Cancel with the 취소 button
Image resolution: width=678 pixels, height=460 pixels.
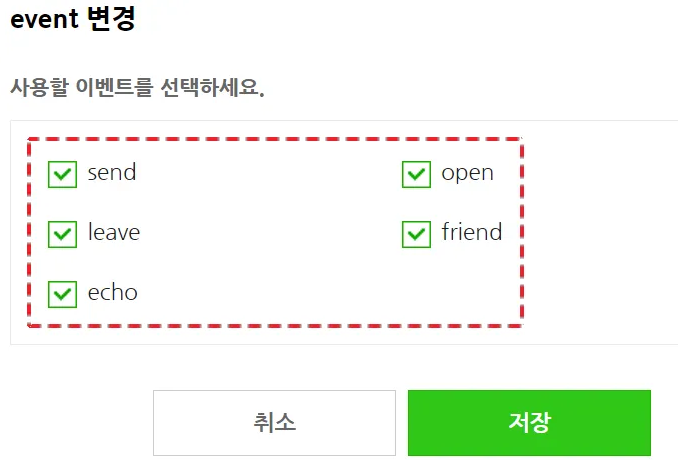[x=274, y=422]
